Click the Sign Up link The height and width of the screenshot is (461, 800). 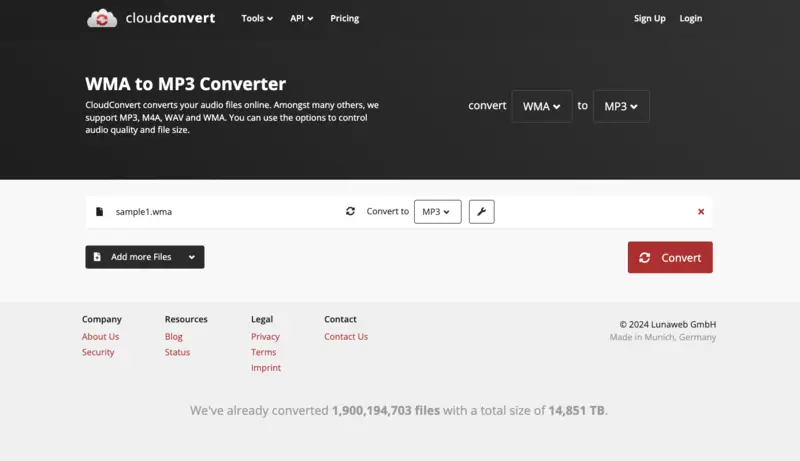coord(649,18)
